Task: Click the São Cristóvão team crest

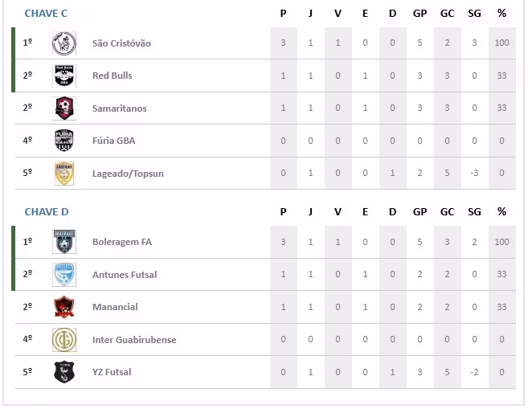Action: (x=64, y=43)
